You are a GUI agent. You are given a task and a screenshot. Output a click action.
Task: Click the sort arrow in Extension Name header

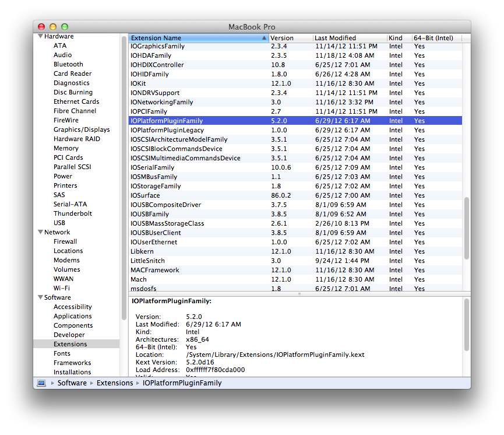click(x=264, y=38)
